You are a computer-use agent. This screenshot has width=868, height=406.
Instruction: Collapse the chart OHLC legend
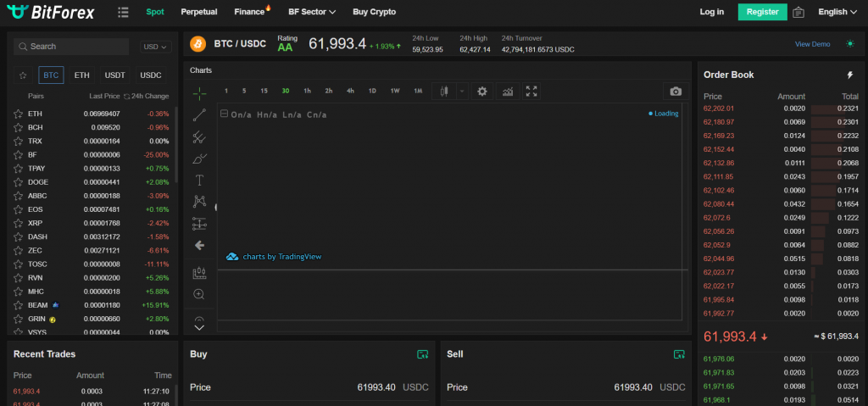[224, 114]
